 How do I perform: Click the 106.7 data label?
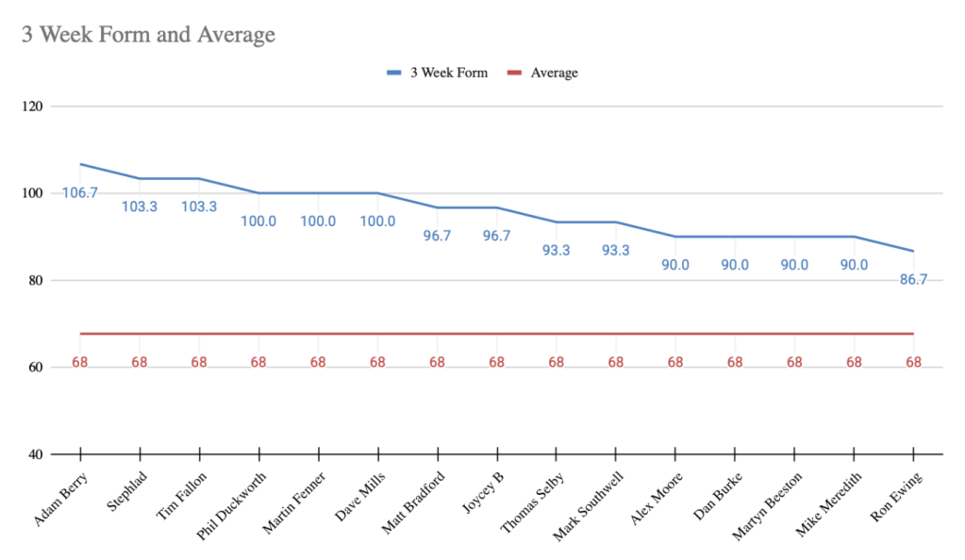80,193
